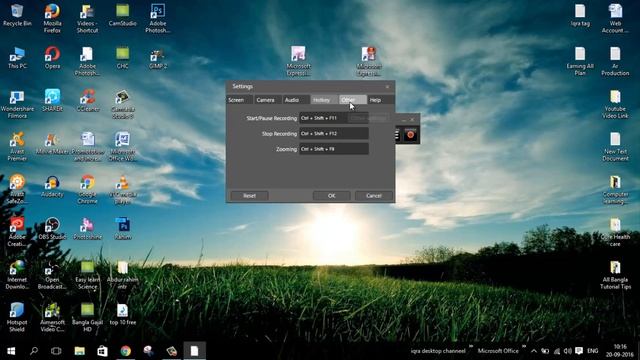This screenshot has height=360, width=640.
Task: Select the Google Chrome desktop icon
Action: pos(87,189)
